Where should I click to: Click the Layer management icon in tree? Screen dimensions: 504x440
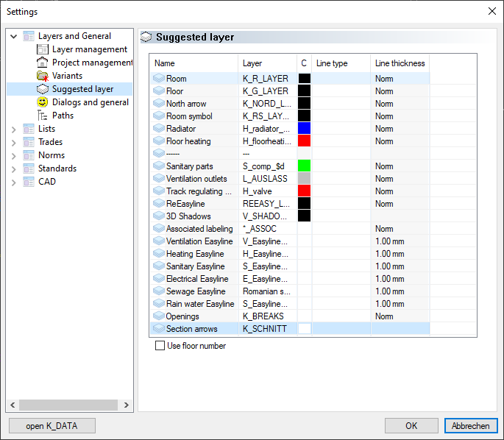coord(43,49)
